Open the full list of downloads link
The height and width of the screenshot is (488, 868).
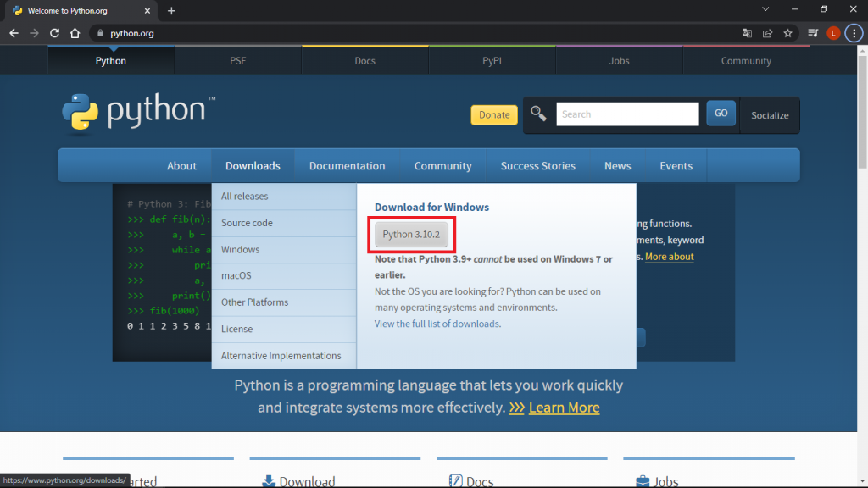(437, 323)
